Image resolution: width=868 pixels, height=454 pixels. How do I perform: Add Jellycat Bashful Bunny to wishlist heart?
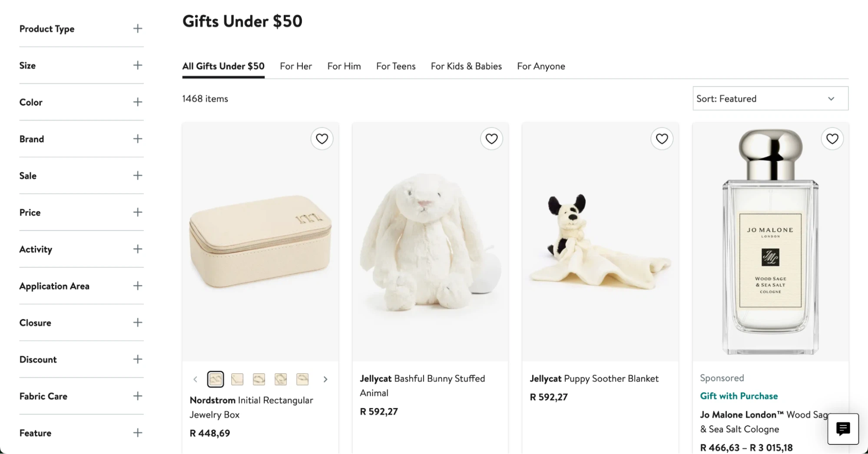point(491,139)
